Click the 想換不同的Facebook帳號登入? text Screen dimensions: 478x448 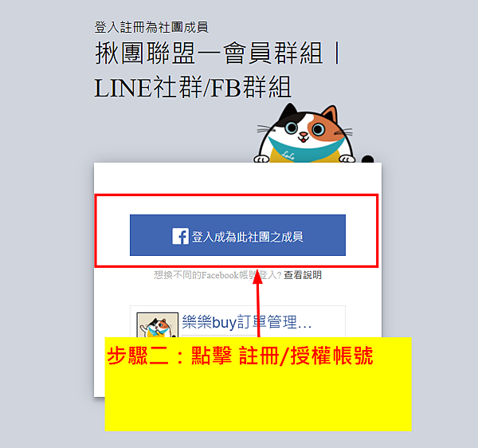pyautogui.click(x=217, y=275)
